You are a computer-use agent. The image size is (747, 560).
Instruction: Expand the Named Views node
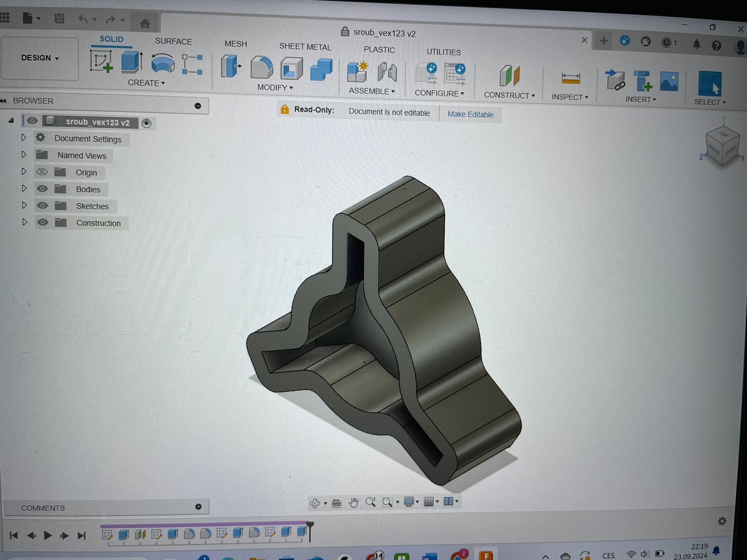(24, 154)
